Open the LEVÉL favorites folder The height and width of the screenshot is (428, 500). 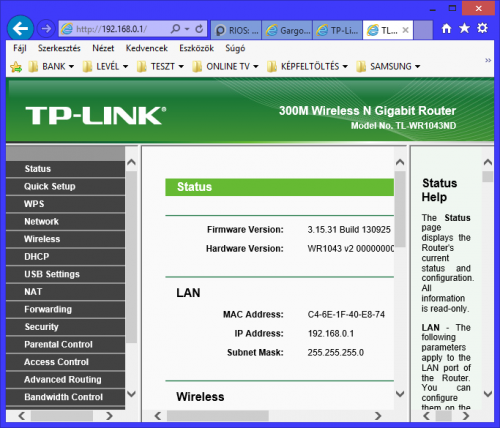pos(105,67)
